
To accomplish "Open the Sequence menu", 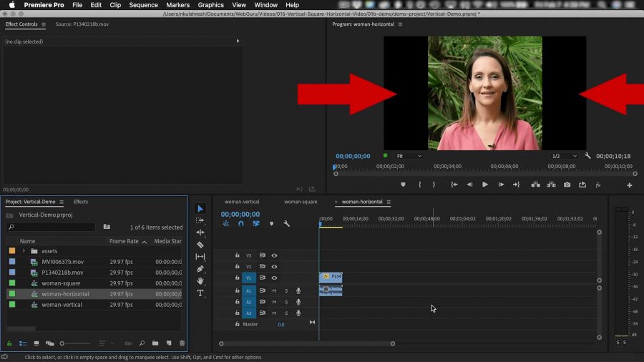I will click(x=143, y=5).
